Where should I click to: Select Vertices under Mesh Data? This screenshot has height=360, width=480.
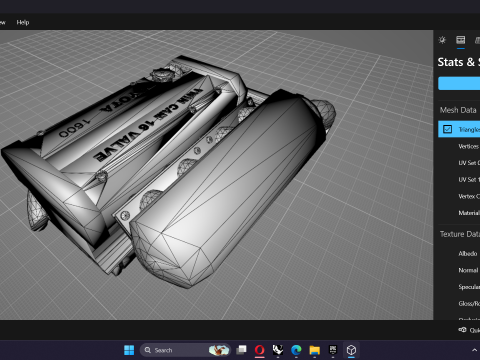click(x=469, y=146)
